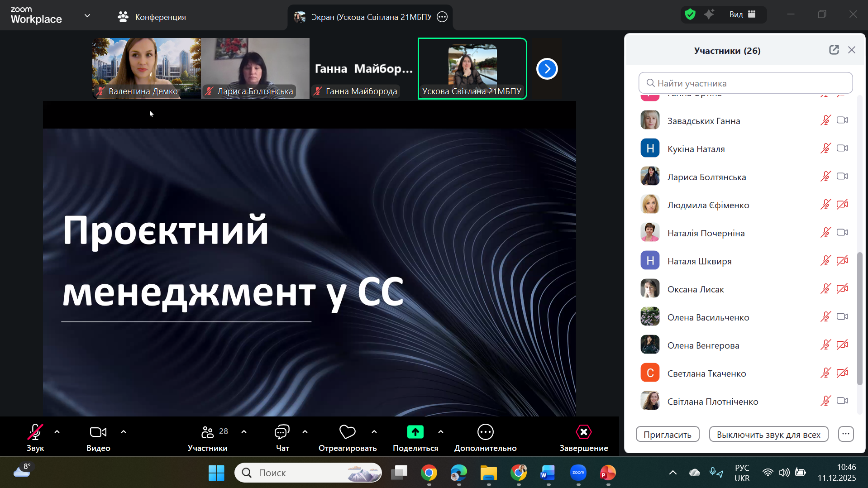Screen dimensions: 868x488
Task: Toggle Світлана Плотніченко's microphone icon
Action: coord(825,401)
